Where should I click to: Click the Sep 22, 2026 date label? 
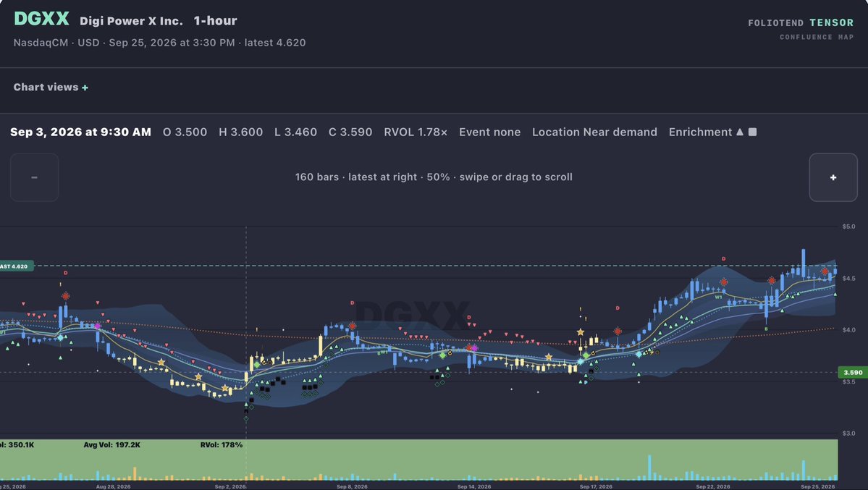pyautogui.click(x=713, y=486)
